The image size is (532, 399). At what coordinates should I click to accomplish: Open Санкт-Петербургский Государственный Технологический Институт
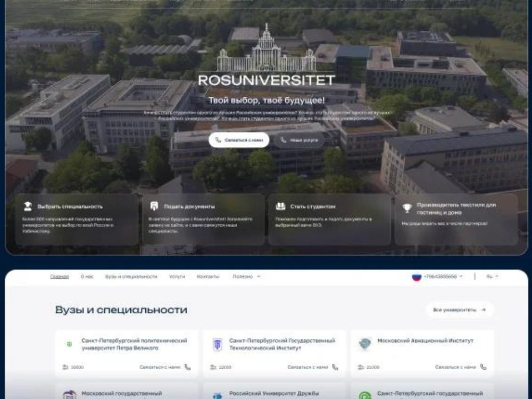tap(282, 344)
